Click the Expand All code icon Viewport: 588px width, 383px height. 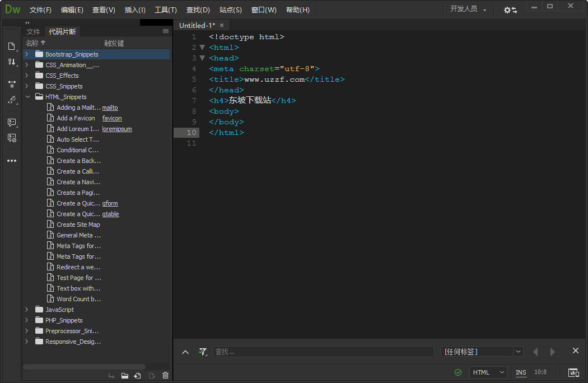pos(12,85)
